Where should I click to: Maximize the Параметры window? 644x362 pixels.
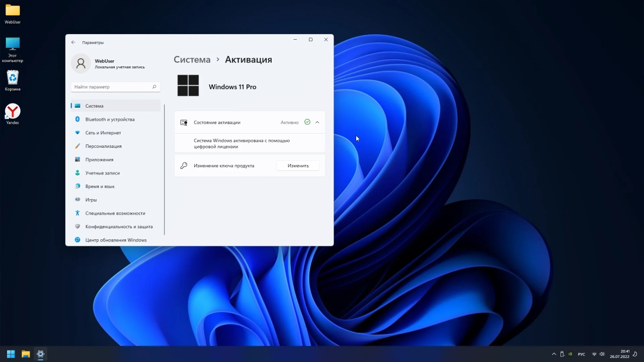310,39
